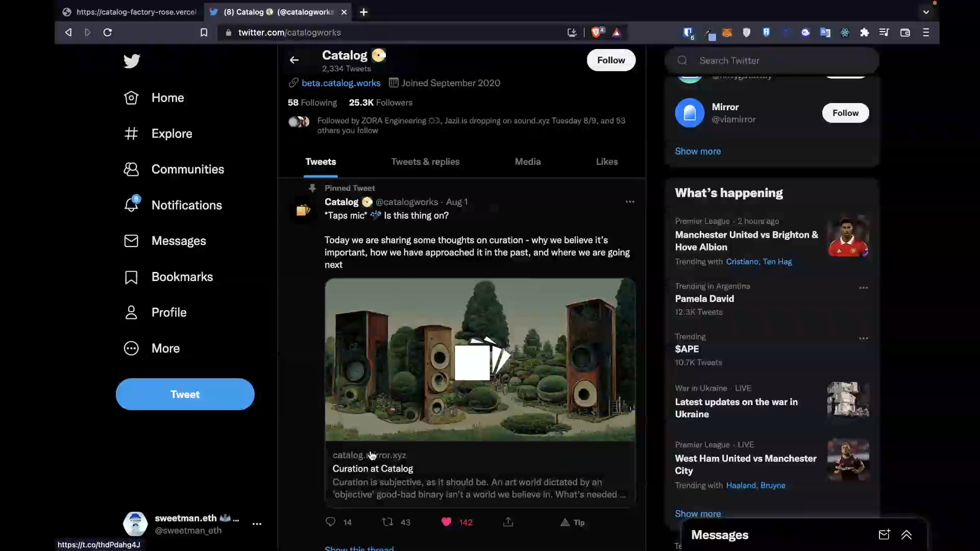Image resolution: width=980 pixels, height=551 pixels.
Task: Bookmark this page in the toolbar
Action: click(x=204, y=33)
